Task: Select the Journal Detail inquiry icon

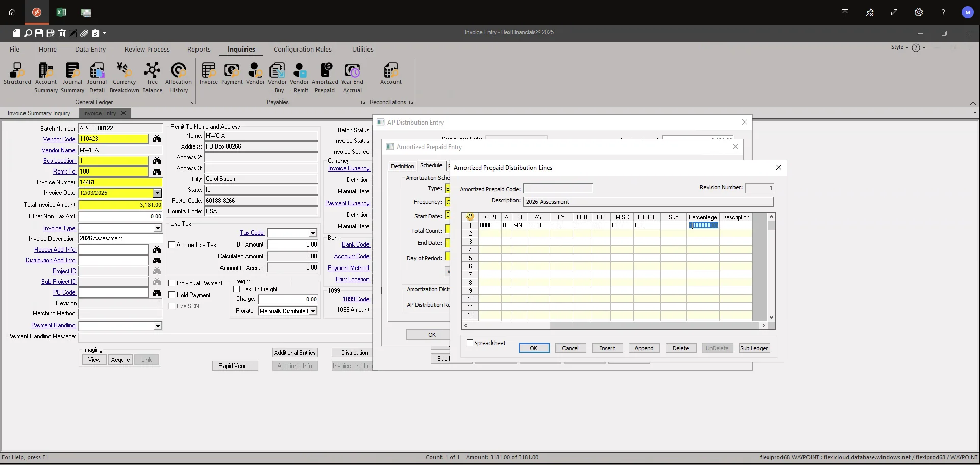Action: [x=97, y=71]
